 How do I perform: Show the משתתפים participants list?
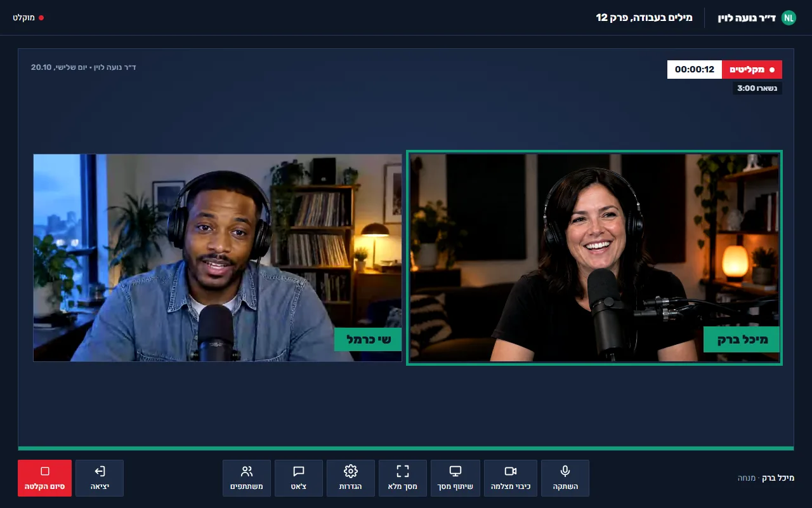click(x=246, y=478)
